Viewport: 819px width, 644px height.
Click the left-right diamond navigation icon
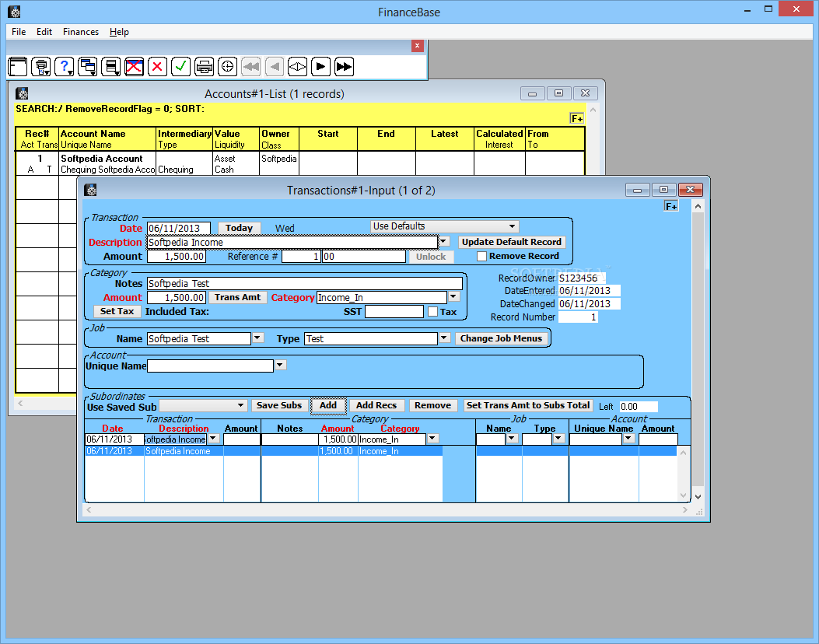[x=297, y=66]
